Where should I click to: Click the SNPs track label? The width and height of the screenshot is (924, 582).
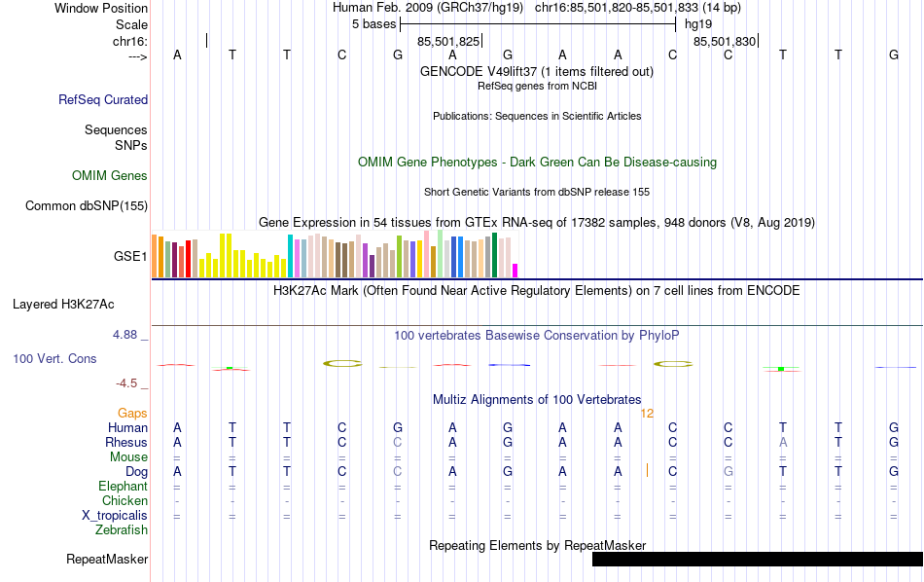(x=131, y=145)
